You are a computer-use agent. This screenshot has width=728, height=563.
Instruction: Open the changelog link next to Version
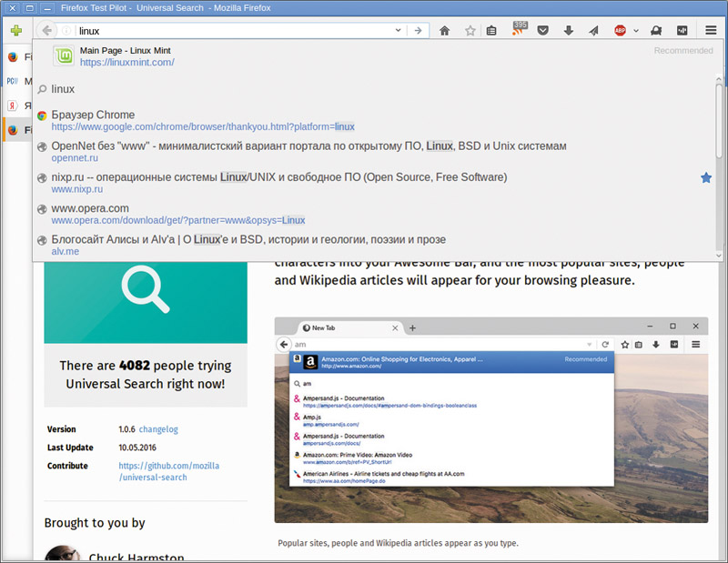click(x=158, y=429)
